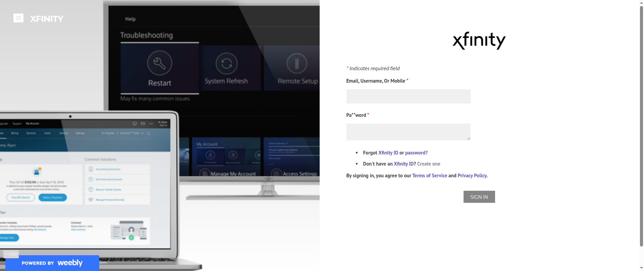Screen dimensions: 644x271
Task: Open the Powered by Weebly banner
Action: [x=52, y=263]
